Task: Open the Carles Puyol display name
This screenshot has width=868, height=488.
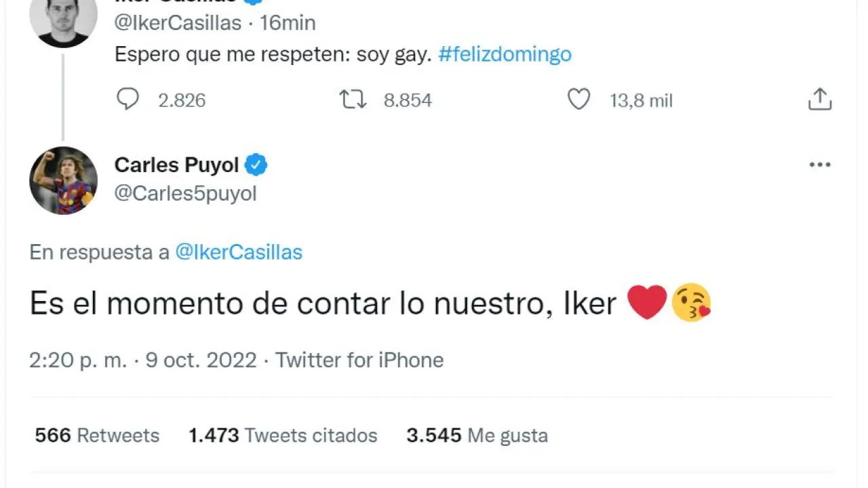Action: pos(176,165)
